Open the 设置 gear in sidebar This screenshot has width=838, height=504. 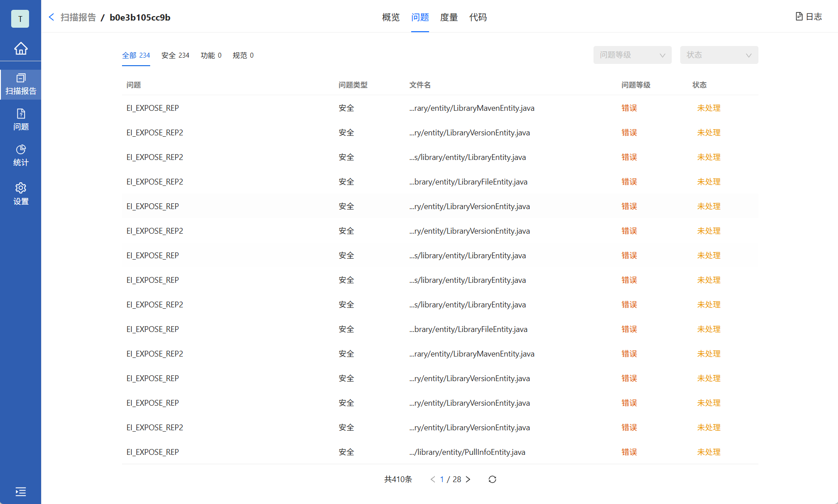[21, 194]
